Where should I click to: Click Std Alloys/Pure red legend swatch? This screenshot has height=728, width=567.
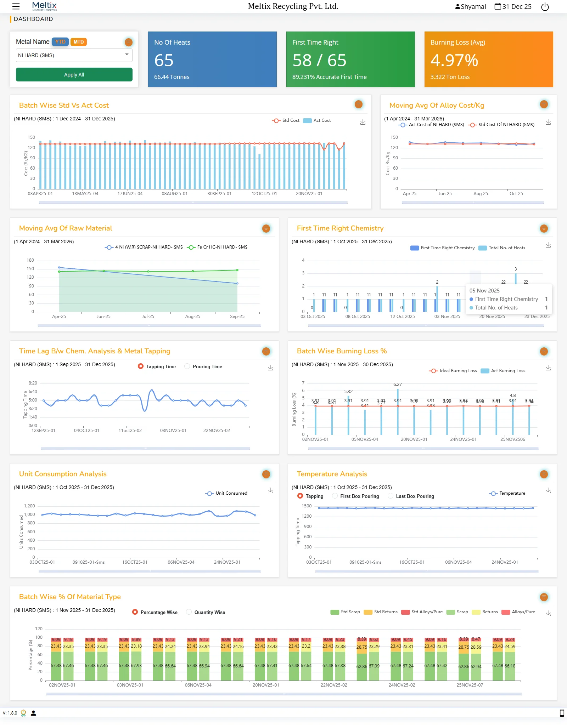405,612
